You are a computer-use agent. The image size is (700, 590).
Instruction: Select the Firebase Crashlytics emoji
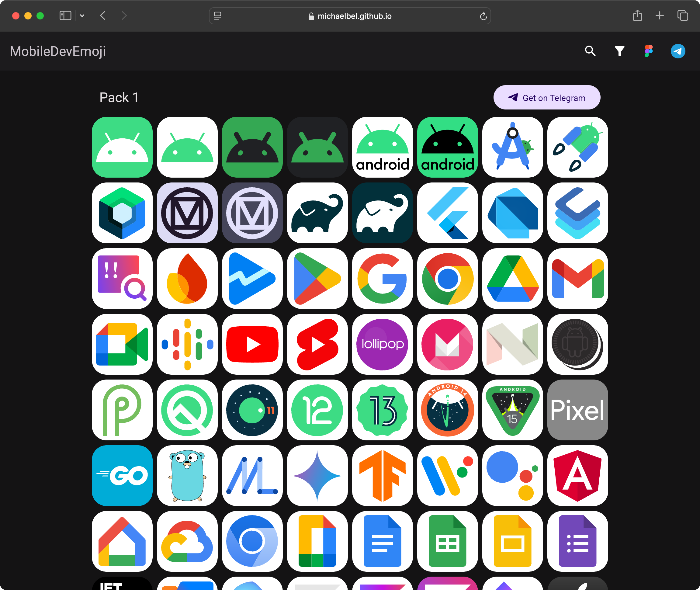click(x=122, y=279)
